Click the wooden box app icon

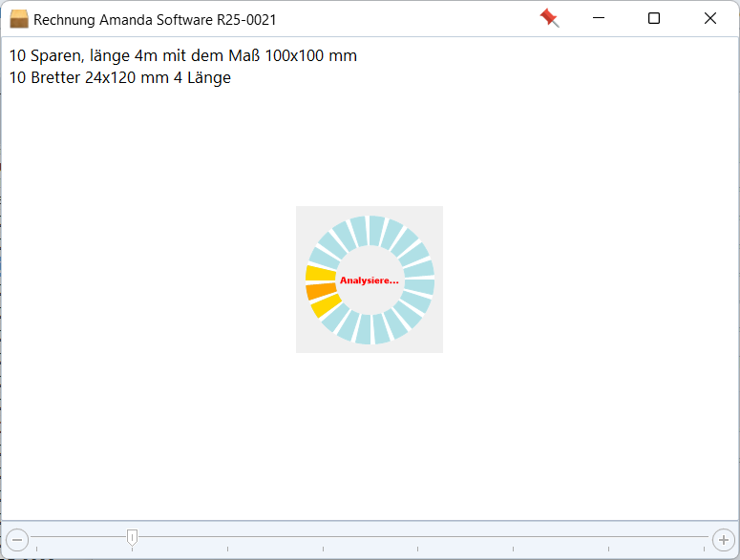click(x=19, y=19)
